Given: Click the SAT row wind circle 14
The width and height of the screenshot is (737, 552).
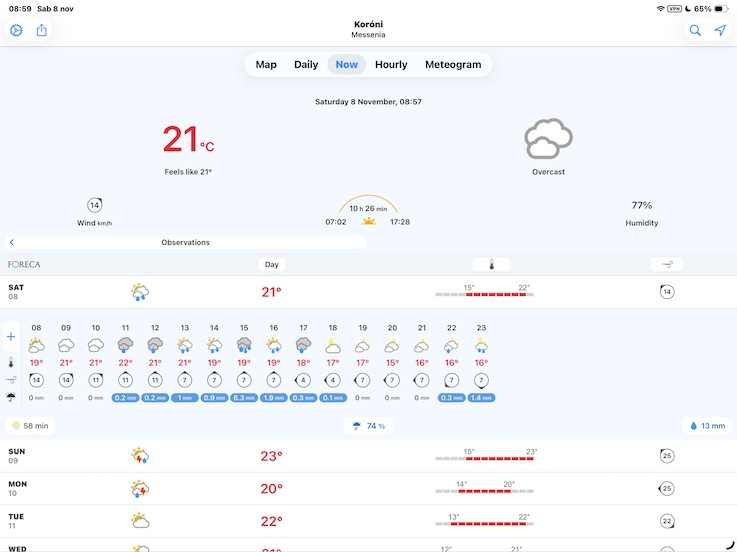Looking at the screenshot, I should (666, 292).
